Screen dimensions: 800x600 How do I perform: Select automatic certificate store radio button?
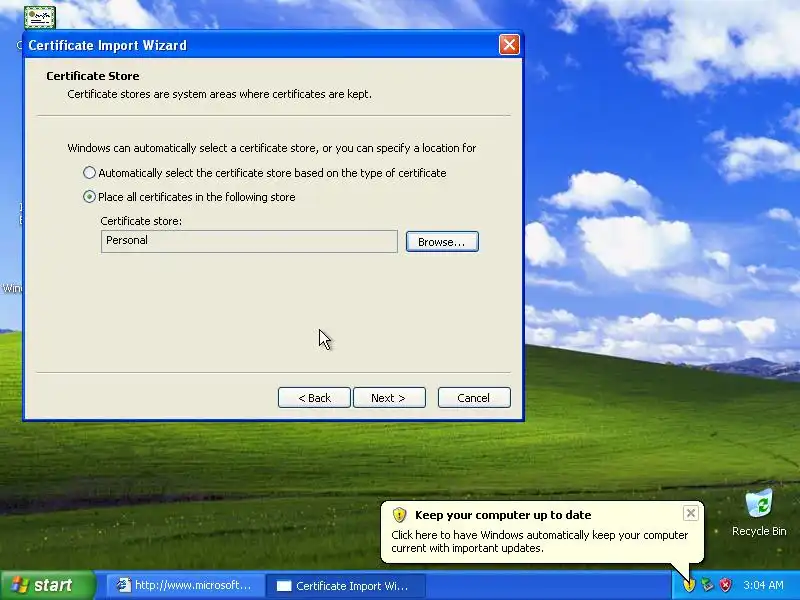pyautogui.click(x=89, y=173)
